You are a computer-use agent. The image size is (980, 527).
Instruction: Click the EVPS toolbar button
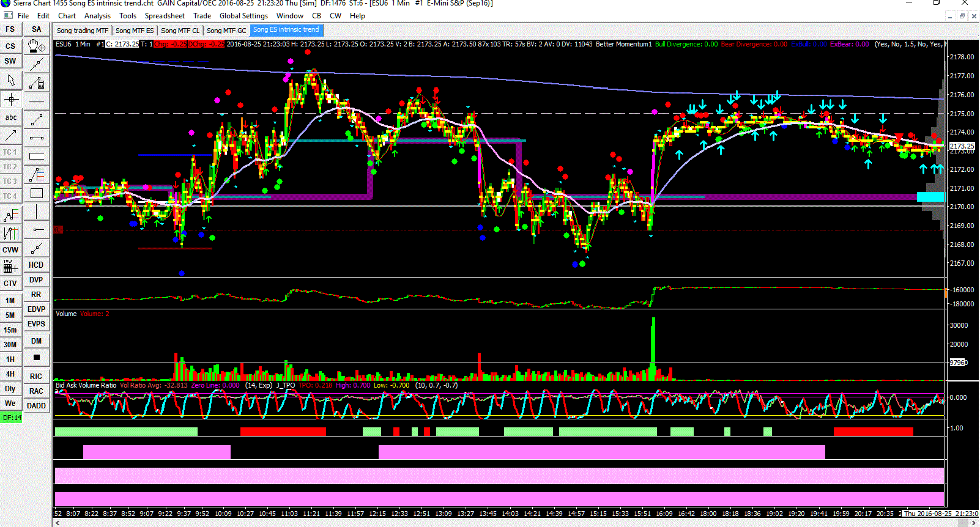pos(36,324)
